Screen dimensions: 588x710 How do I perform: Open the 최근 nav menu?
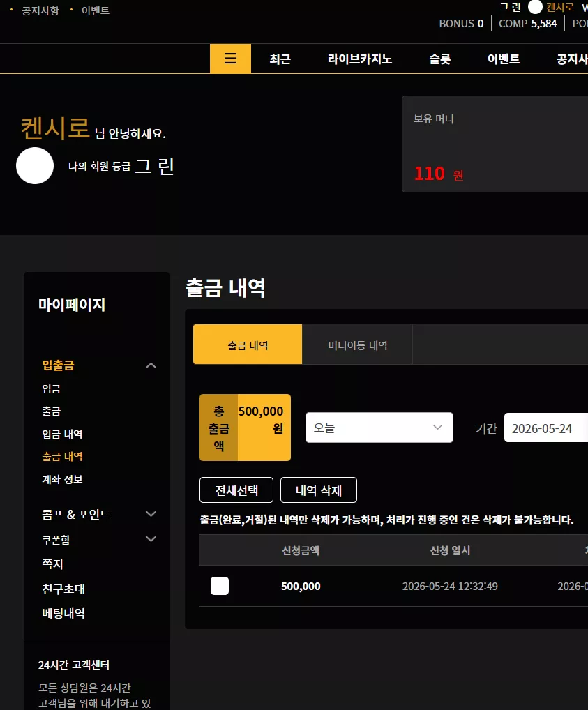[x=280, y=59]
